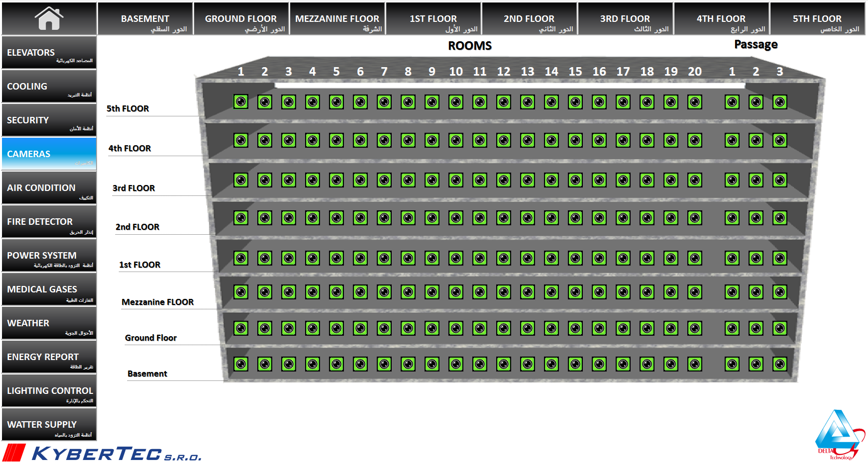
Task: Select room 8 camera on 2nd floor
Action: (x=408, y=218)
